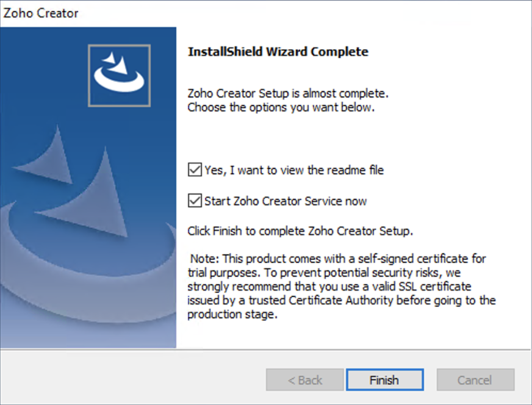Click 'production stage' at end of note

click(x=232, y=314)
